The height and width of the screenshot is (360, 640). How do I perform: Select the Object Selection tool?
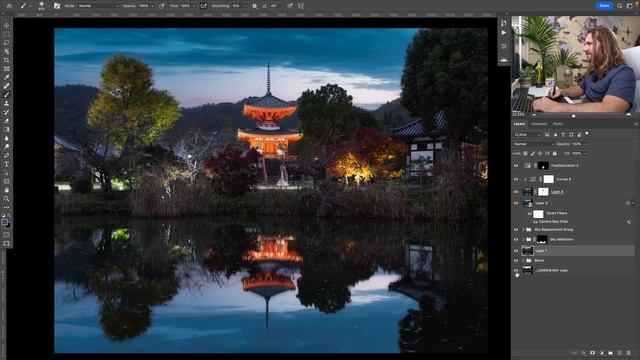pyautogui.click(x=7, y=51)
